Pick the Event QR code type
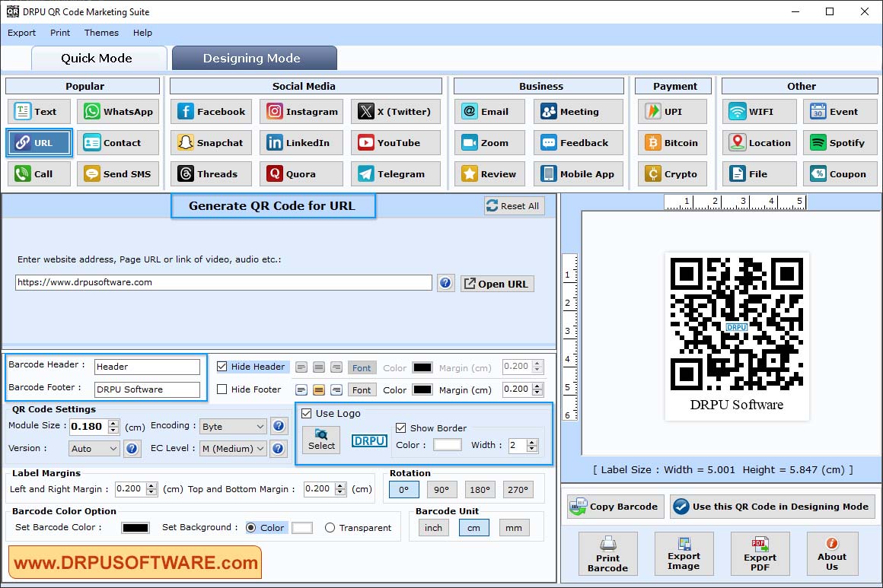 pos(840,111)
